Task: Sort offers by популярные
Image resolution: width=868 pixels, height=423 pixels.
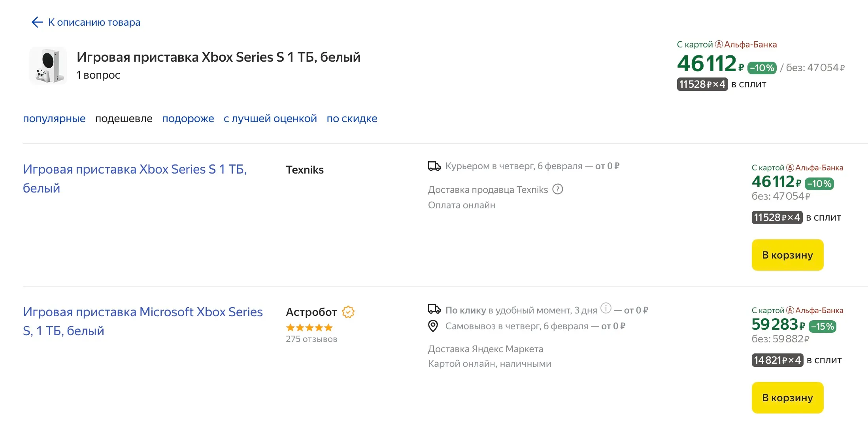Action: (54, 119)
